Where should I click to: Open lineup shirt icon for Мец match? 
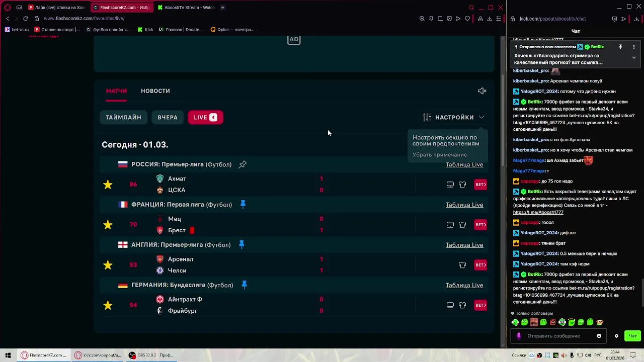point(462,225)
